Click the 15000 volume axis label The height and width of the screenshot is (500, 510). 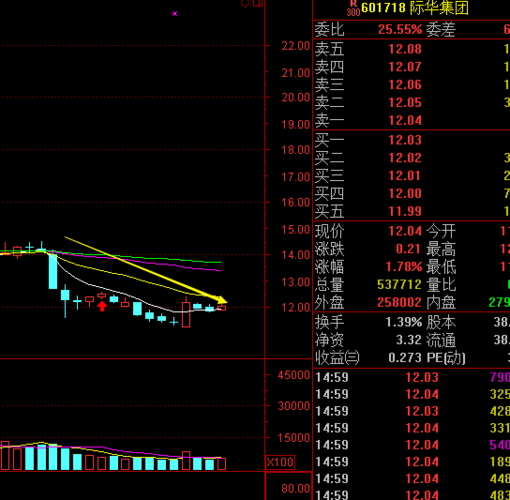point(294,438)
